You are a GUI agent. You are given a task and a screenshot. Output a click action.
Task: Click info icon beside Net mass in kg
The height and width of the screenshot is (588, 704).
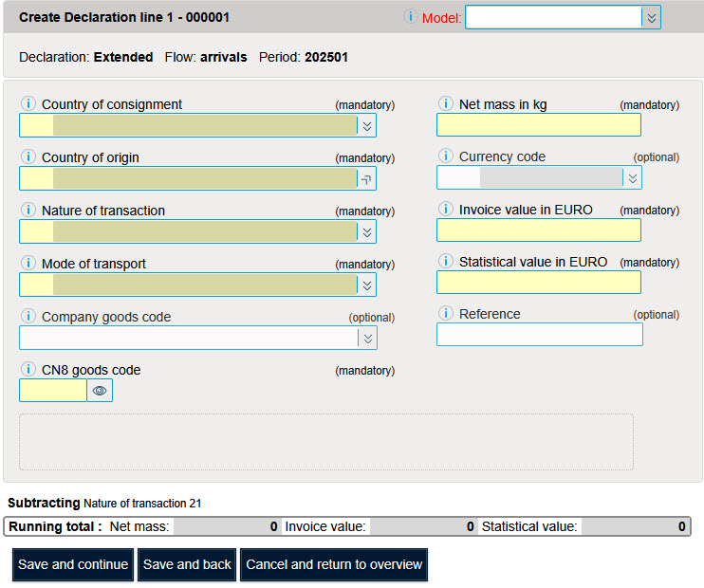[x=445, y=104]
